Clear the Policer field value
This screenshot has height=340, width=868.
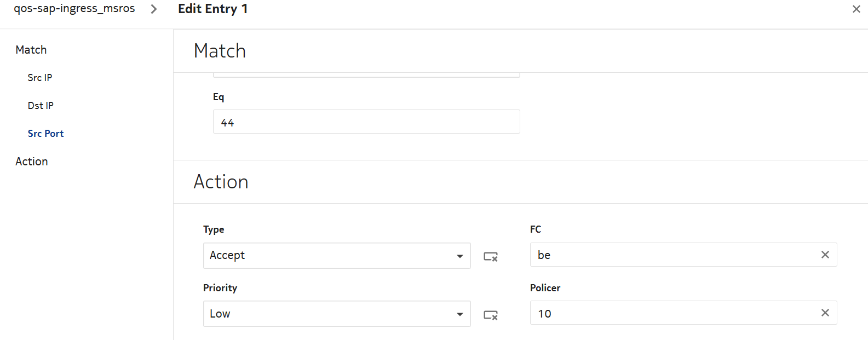[825, 313]
